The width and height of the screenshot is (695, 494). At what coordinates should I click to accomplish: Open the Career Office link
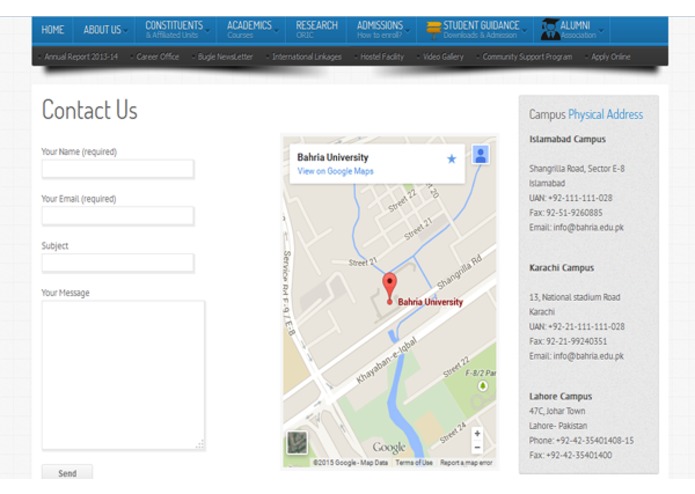click(x=157, y=57)
